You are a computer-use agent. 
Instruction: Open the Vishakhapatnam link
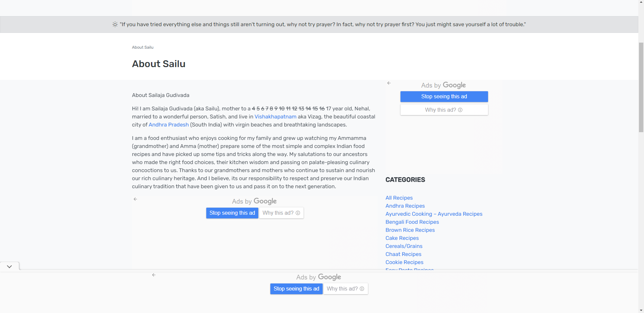tap(275, 117)
